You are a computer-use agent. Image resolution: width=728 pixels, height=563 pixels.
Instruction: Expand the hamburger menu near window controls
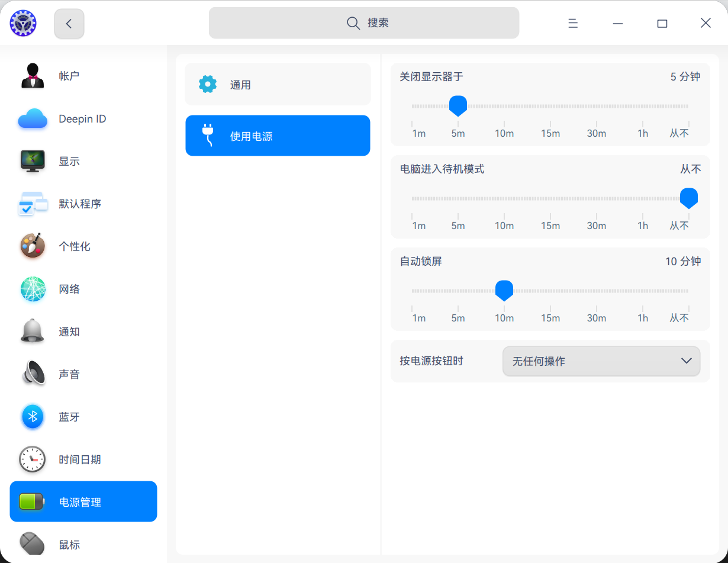pos(572,23)
